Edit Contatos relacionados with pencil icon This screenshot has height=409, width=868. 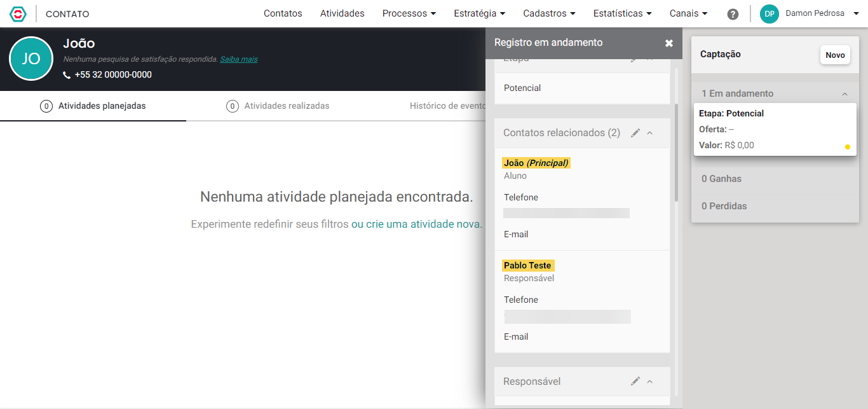pos(635,133)
